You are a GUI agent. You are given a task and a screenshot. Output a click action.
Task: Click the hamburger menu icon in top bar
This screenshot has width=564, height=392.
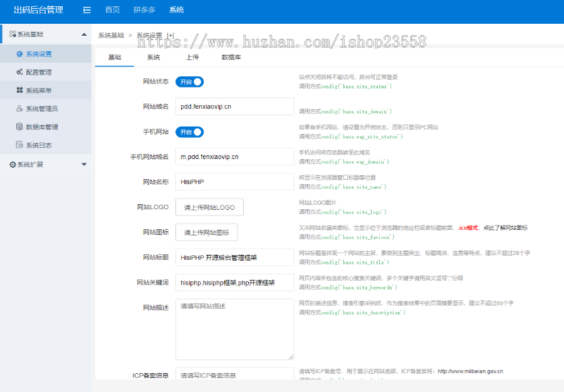tap(86, 10)
